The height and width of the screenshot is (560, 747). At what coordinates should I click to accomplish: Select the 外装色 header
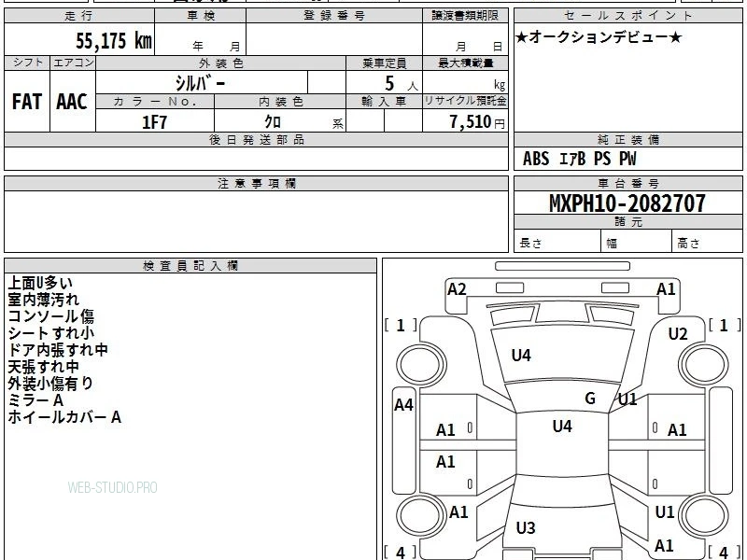tap(220, 63)
